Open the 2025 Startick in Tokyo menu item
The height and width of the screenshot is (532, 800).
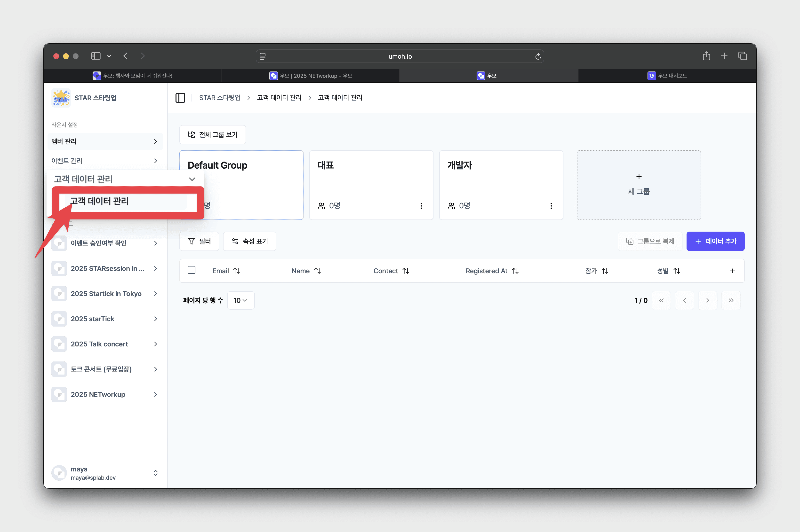(105, 293)
